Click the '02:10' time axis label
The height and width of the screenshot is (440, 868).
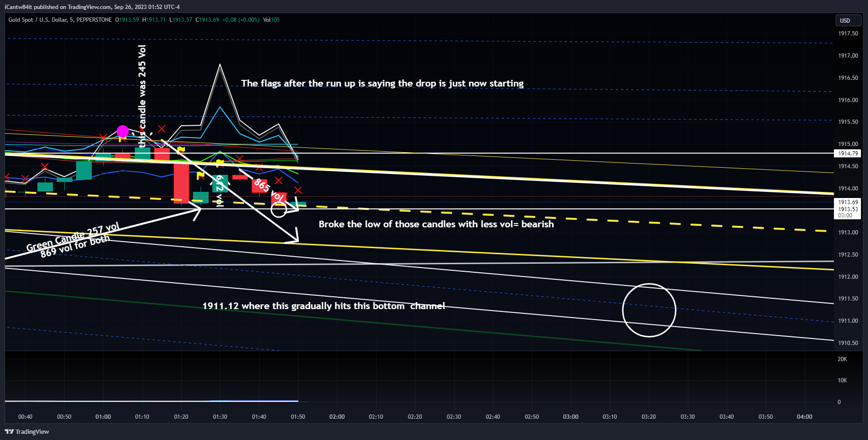376,417
